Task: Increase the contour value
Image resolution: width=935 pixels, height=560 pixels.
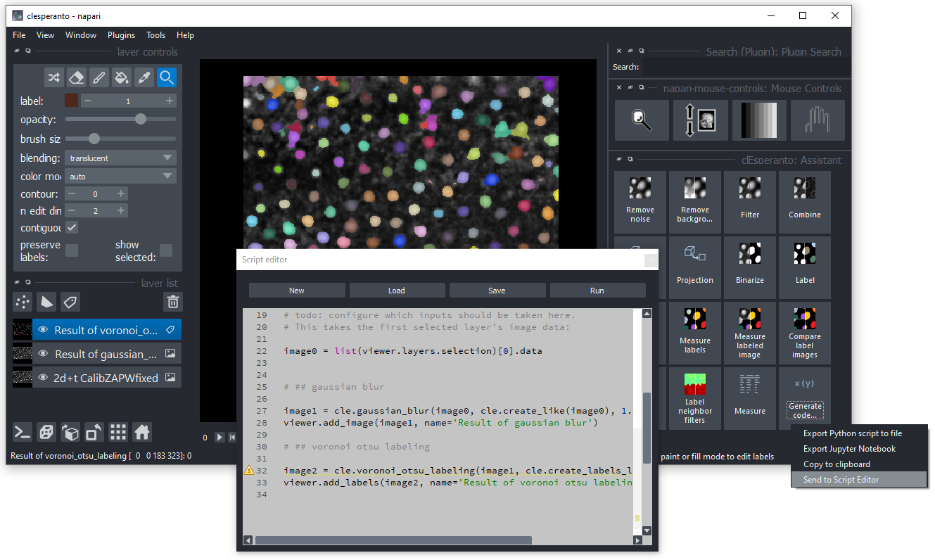Action: pyautogui.click(x=121, y=193)
